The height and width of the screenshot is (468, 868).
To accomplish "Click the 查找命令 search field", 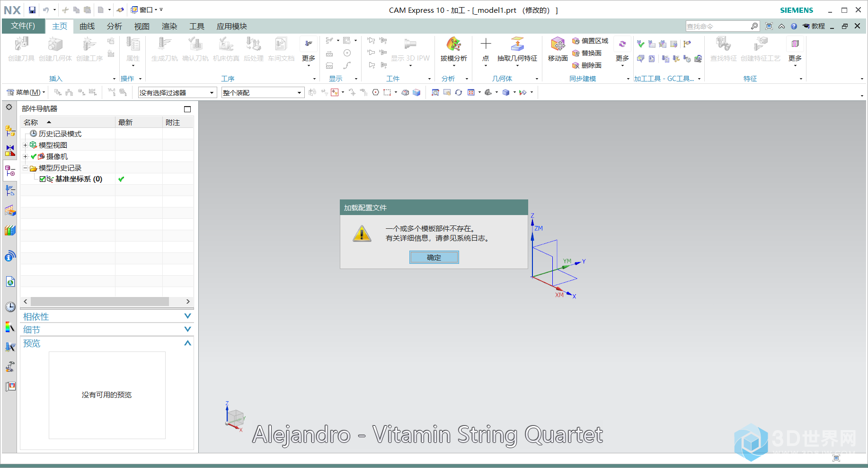I will click(x=717, y=26).
